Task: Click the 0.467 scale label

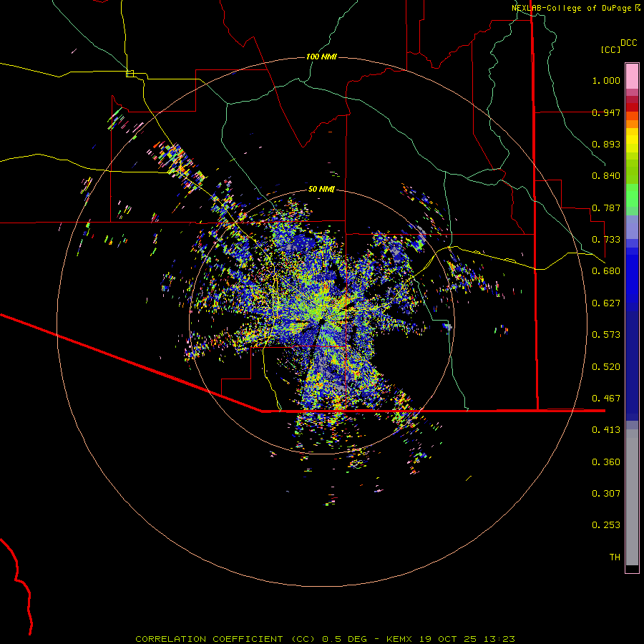Action: pos(606,399)
